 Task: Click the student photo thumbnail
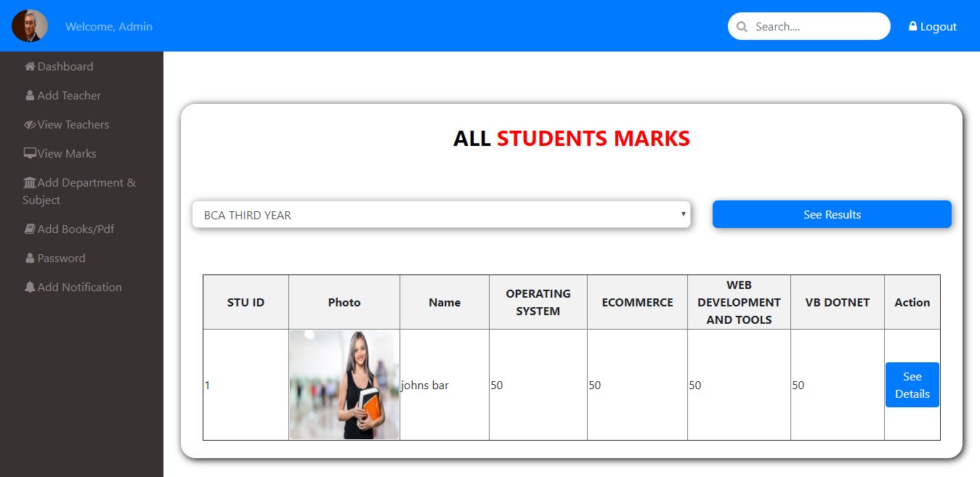click(344, 385)
